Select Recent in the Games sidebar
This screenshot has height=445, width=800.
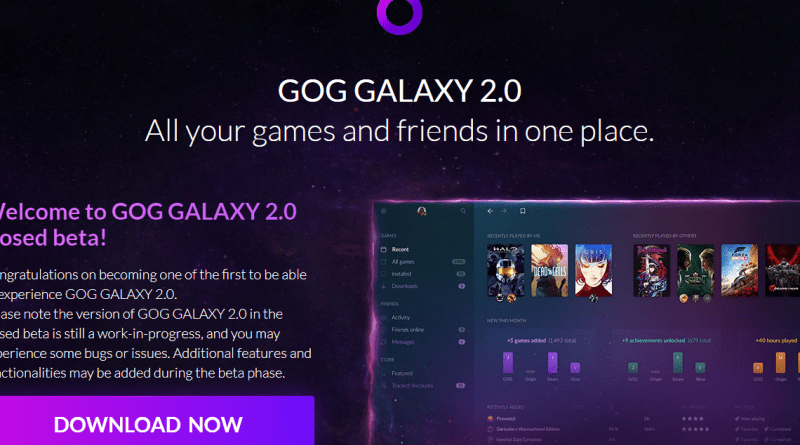tap(400, 250)
